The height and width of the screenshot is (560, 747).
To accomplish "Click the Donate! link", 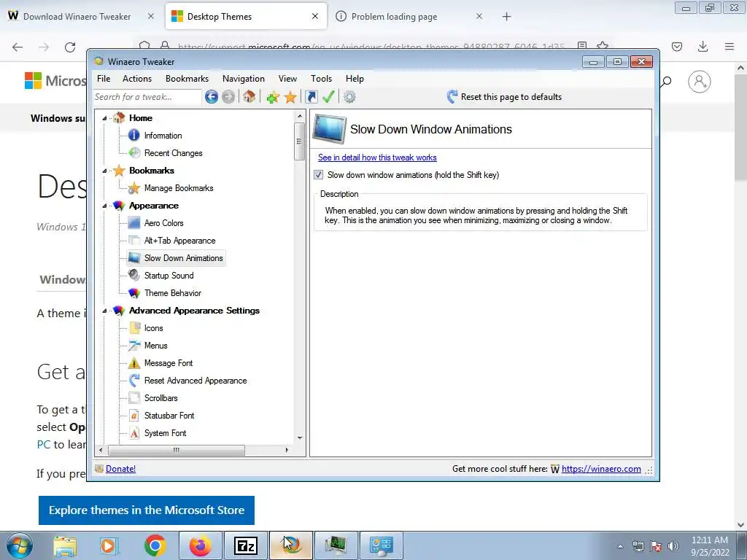I will tap(120, 469).
